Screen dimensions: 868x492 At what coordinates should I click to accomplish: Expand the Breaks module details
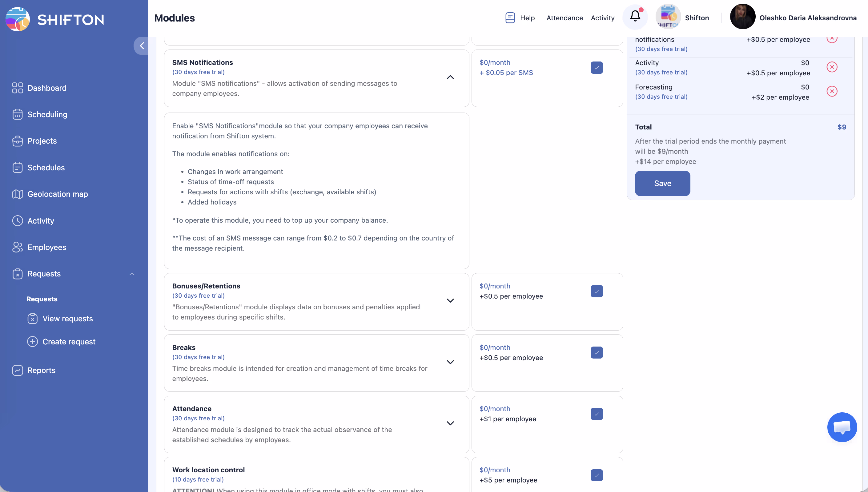(x=450, y=362)
